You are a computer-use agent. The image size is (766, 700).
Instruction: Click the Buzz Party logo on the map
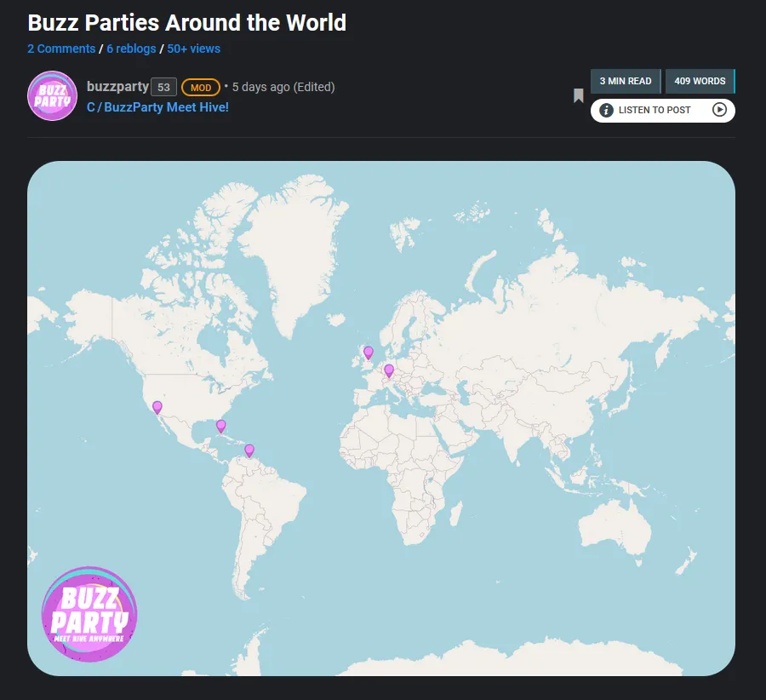pos(89,615)
